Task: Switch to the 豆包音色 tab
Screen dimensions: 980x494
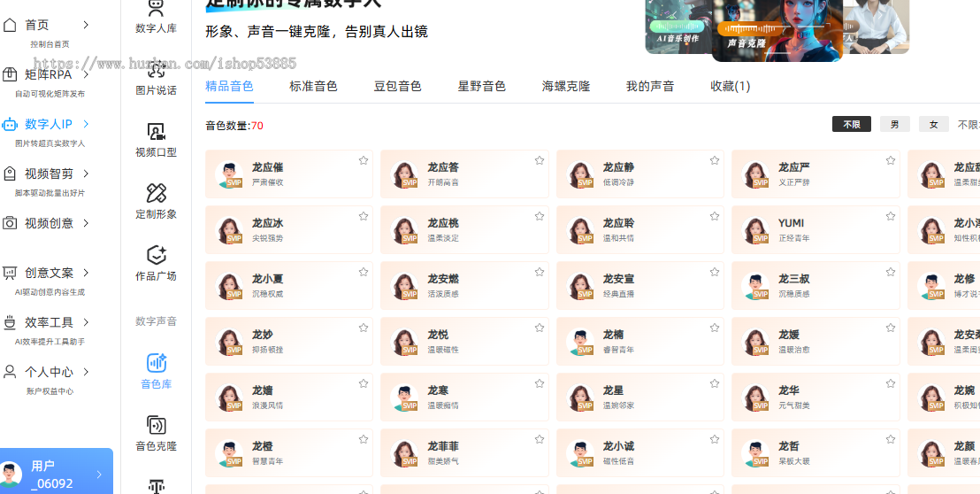Action: coord(397,86)
